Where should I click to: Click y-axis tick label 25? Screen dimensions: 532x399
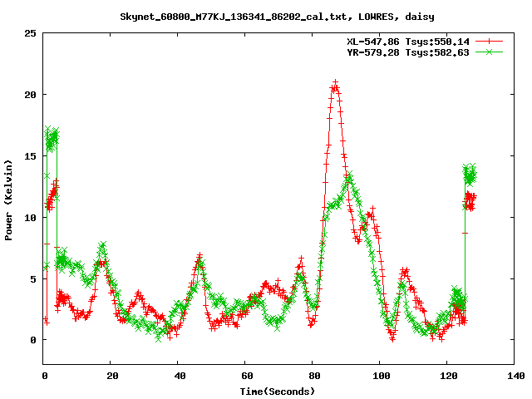pyautogui.click(x=30, y=33)
